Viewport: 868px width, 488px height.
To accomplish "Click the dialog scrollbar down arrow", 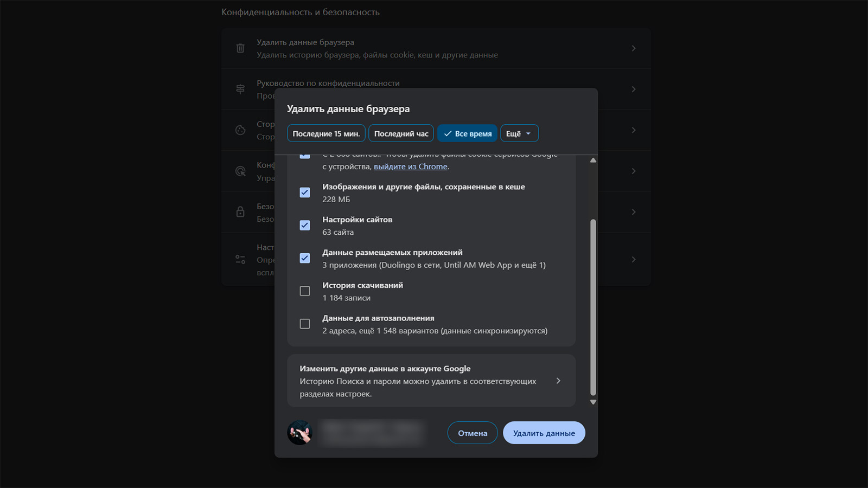I will point(593,402).
